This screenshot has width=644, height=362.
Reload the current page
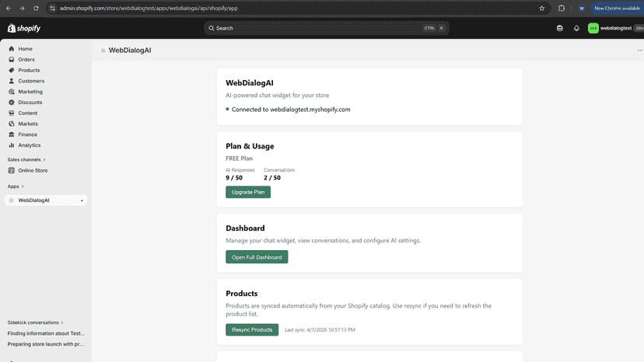click(36, 9)
